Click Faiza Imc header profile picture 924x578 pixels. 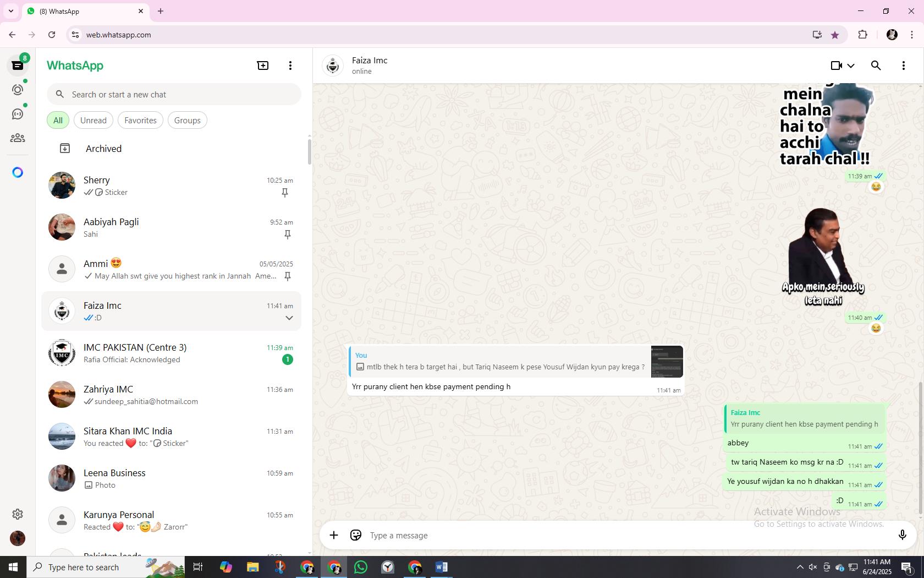[x=333, y=66]
